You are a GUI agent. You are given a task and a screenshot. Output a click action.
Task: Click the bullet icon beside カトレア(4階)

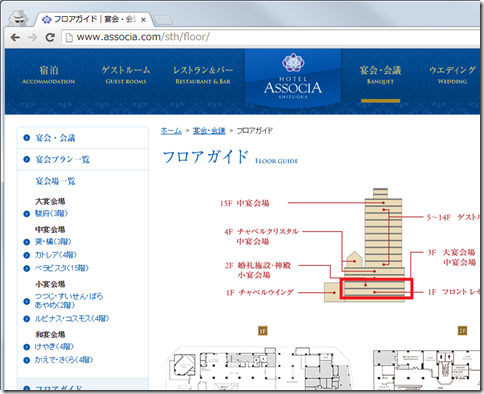click(x=27, y=255)
